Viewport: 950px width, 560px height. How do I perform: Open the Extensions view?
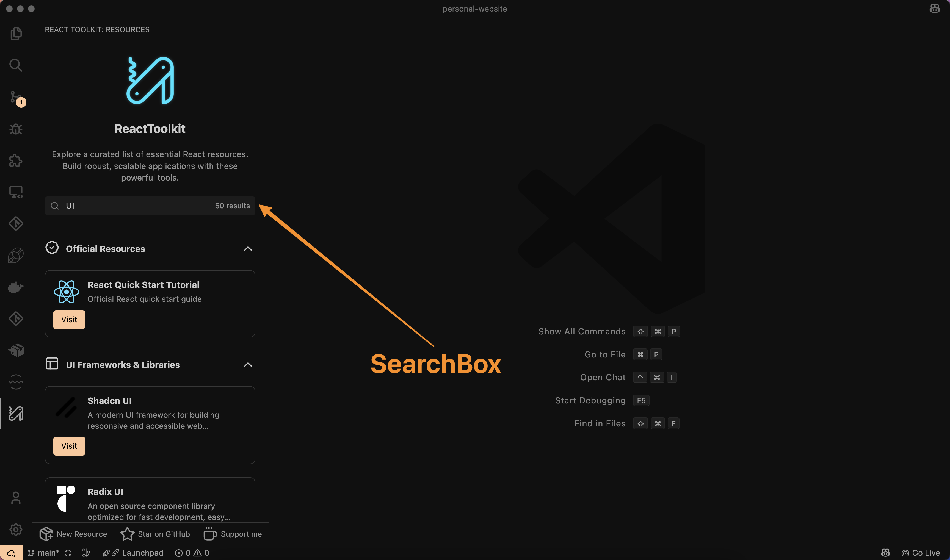coord(16,160)
